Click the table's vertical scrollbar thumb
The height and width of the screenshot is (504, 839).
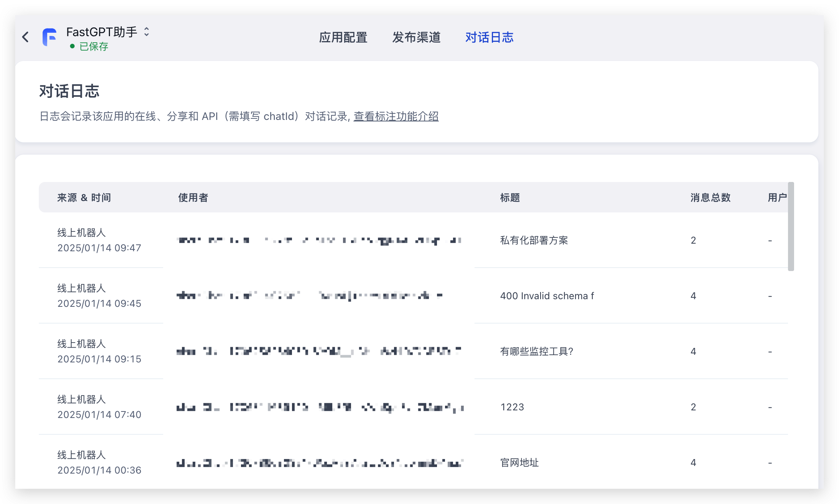point(791,226)
